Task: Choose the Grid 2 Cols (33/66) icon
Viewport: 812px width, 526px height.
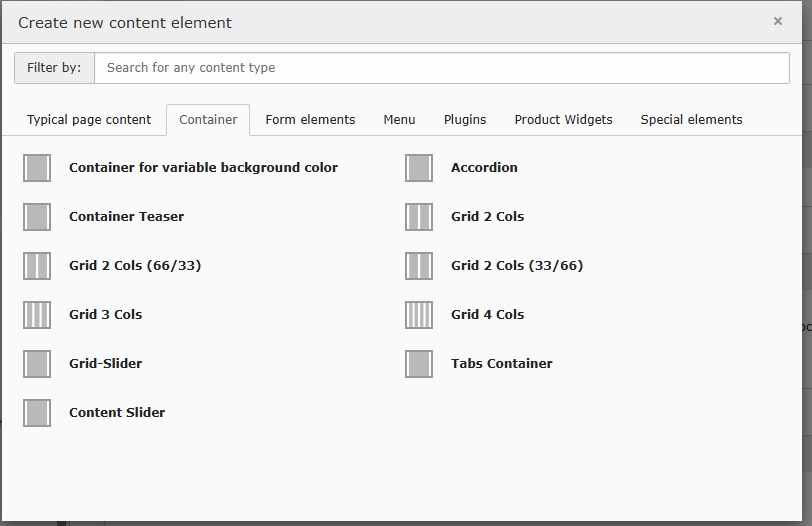Action: (x=419, y=266)
